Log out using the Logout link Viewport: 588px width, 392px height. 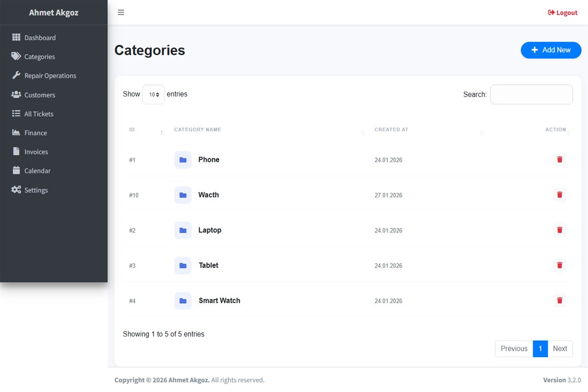click(563, 13)
